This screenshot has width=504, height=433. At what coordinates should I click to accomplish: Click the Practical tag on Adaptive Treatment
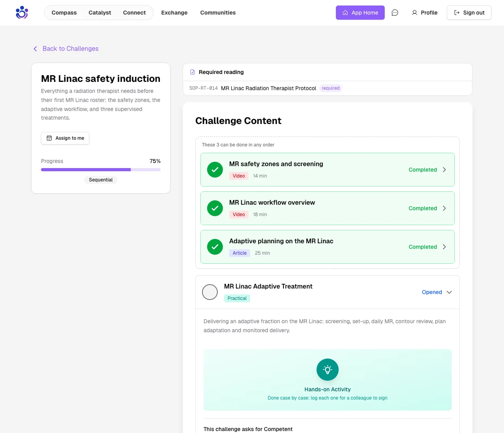(x=237, y=298)
